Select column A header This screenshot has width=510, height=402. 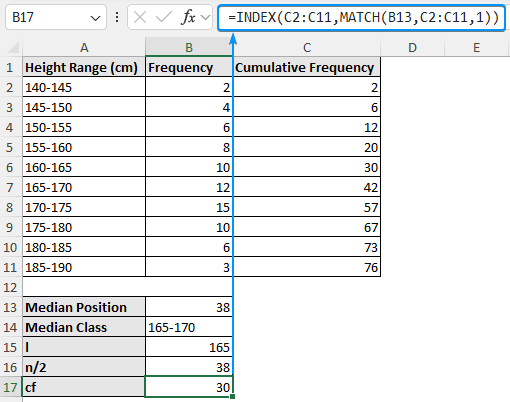pyautogui.click(x=84, y=47)
